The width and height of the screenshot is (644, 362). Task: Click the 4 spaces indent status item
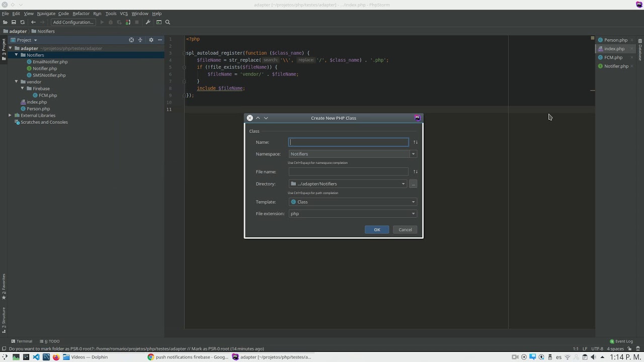click(615, 349)
